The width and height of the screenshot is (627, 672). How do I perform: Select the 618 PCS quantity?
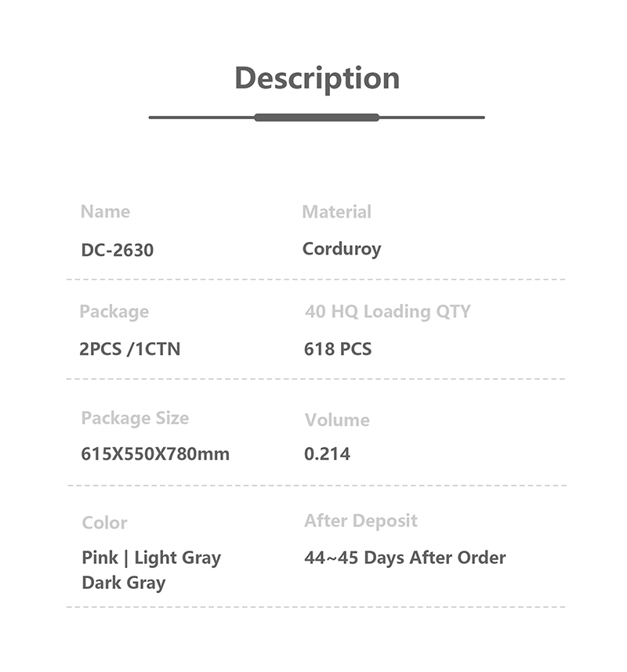pyautogui.click(x=338, y=349)
